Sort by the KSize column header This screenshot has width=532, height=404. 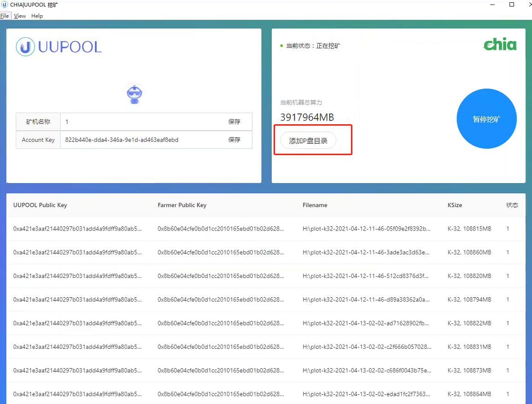click(x=455, y=205)
